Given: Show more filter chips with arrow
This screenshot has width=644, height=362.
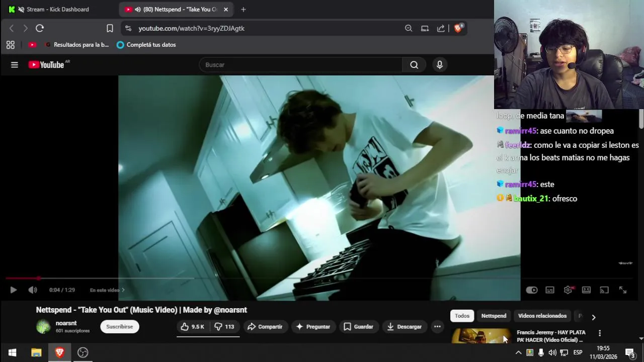Looking at the screenshot, I should coord(593,317).
